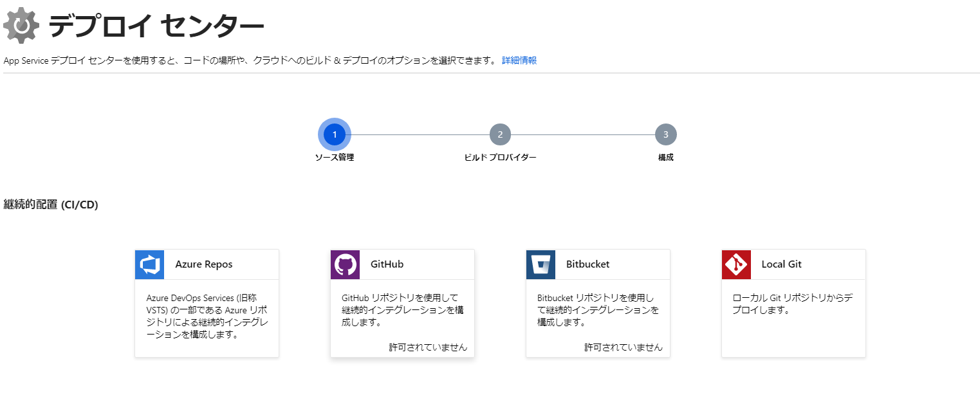980x404 pixels.
Task: Click the GitHub リポジトリ description text
Action: (x=403, y=310)
